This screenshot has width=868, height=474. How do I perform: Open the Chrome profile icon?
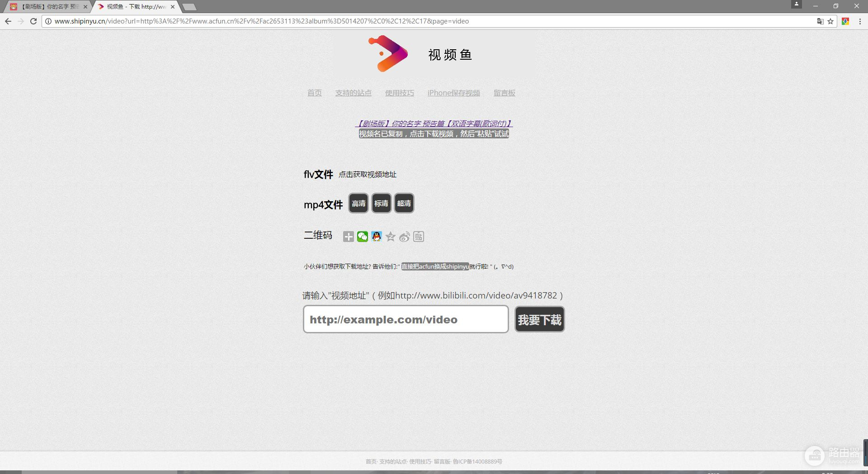[797, 4]
